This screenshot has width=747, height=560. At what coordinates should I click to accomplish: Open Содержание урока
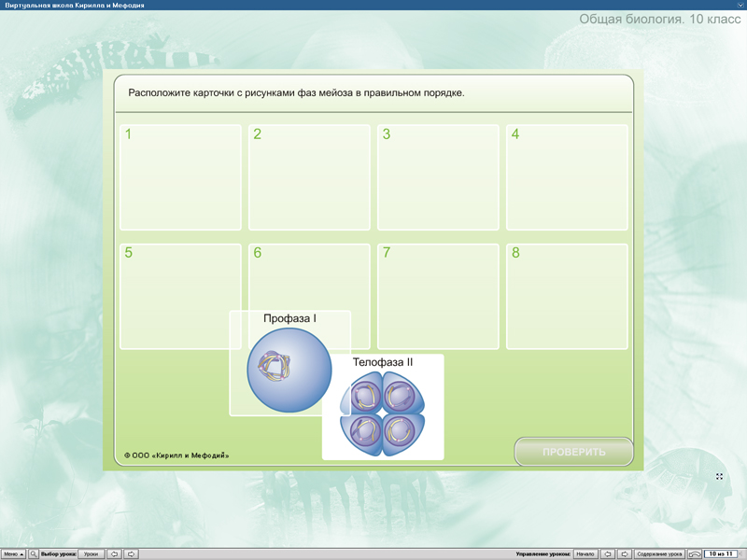pyautogui.click(x=660, y=553)
